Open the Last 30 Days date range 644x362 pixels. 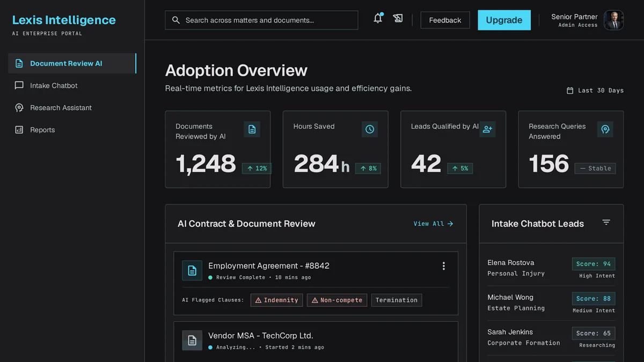tap(595, 91)
